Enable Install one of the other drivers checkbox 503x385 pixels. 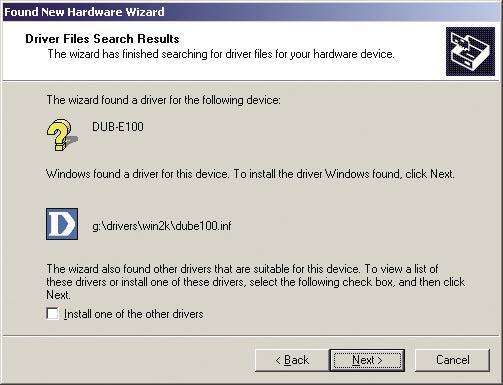pyautogui.click(x=52, y=314)
